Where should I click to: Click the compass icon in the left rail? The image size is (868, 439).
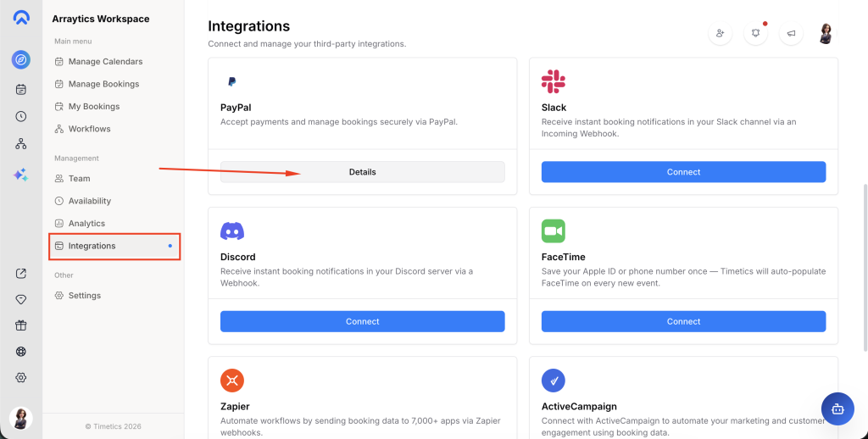(x=21, y=59)
